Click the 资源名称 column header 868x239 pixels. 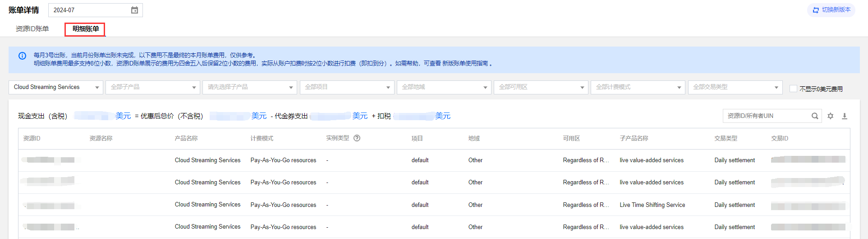click(101, 138)
